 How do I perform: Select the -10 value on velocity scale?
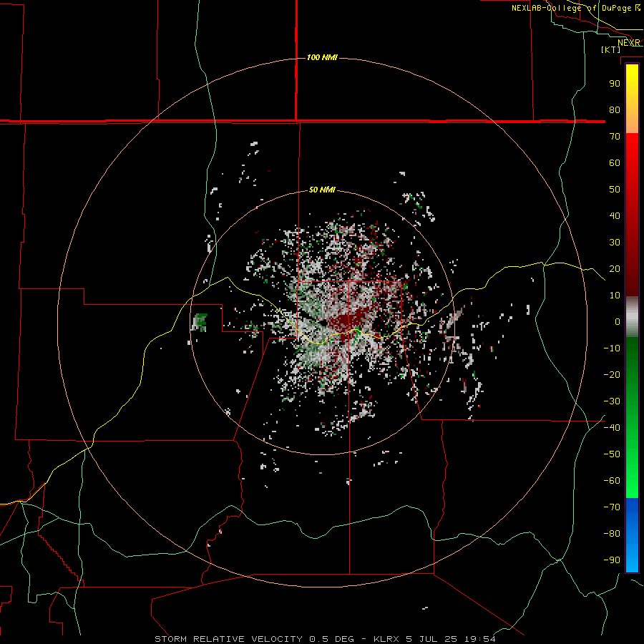pyautogui.click(x=612, y=348)
